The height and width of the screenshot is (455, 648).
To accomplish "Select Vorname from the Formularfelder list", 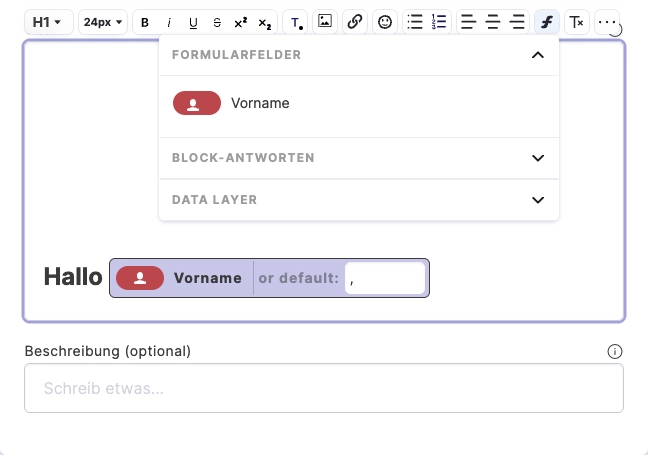I will coord(260,103).
